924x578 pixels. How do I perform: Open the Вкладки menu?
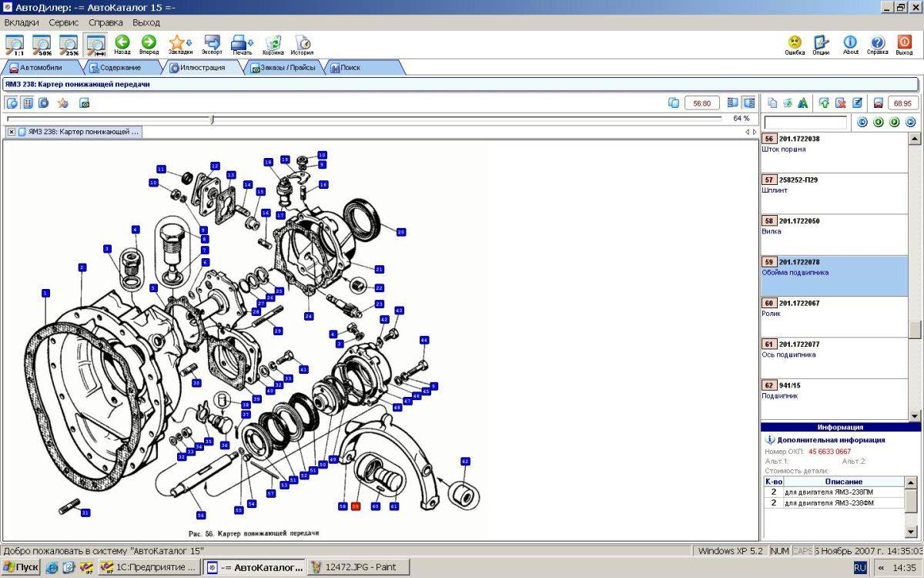(22, 22)
